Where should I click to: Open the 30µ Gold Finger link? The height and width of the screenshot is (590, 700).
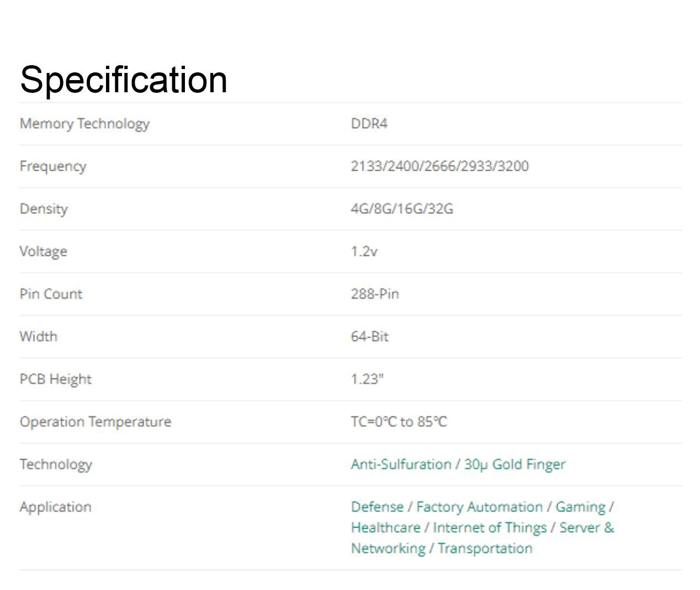click(x=515, y=464)
